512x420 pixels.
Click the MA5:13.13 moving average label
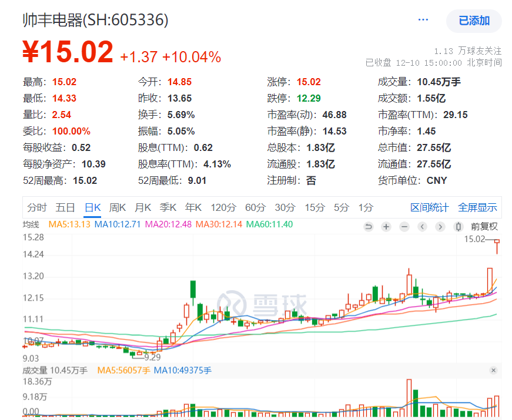(69, 224)
